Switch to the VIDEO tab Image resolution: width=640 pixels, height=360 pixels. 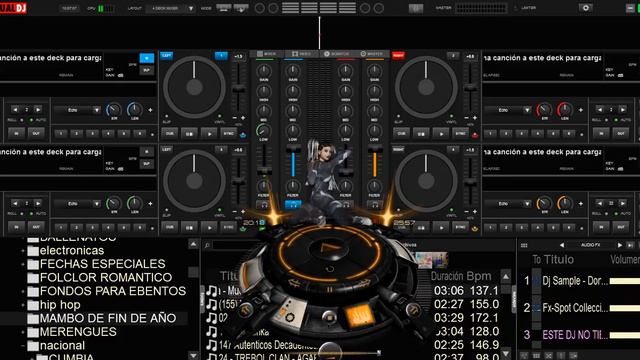(x=301, y=54)
